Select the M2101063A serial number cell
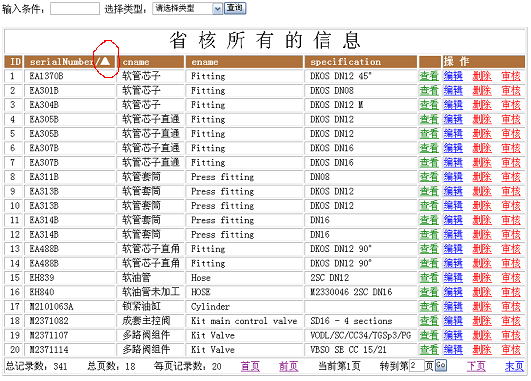The height and width of the screenshot is (381, 531). coord(70,306)
